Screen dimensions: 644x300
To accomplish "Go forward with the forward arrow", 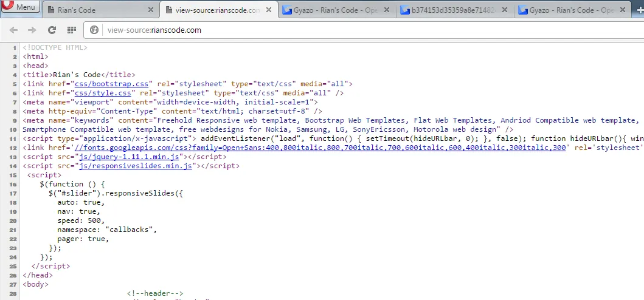I will pos(32,30).
